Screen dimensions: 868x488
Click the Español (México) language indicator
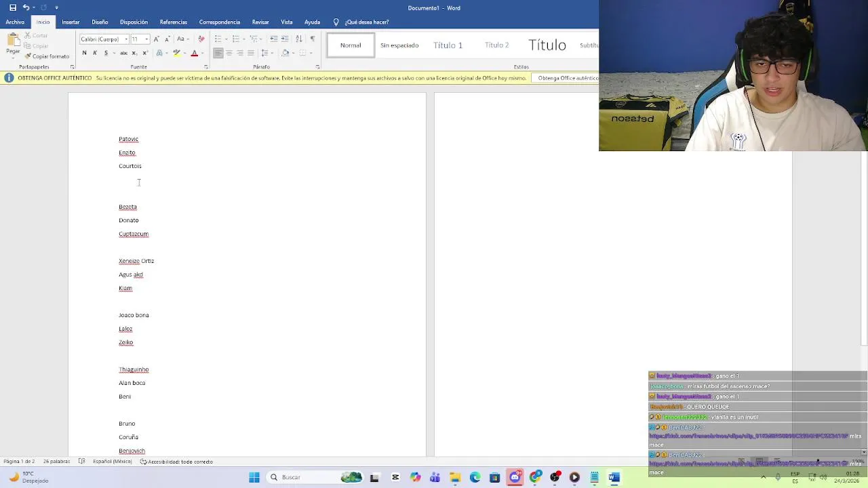(x=112, y=462)
